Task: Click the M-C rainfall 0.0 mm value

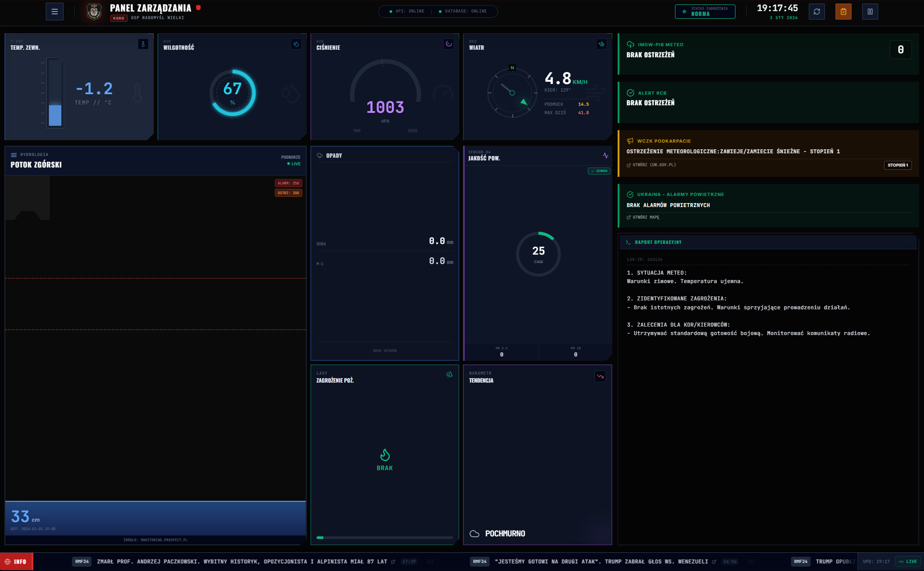Action: click(x=441, y=261)
